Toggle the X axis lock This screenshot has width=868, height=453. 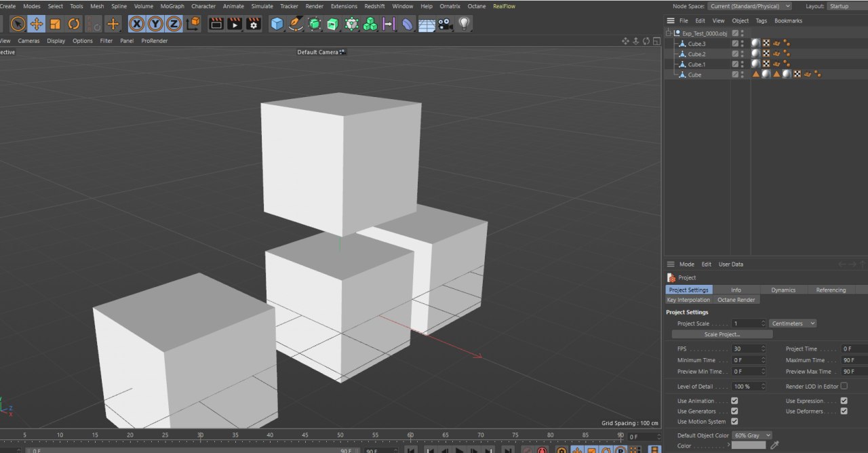tap(137, 24)
